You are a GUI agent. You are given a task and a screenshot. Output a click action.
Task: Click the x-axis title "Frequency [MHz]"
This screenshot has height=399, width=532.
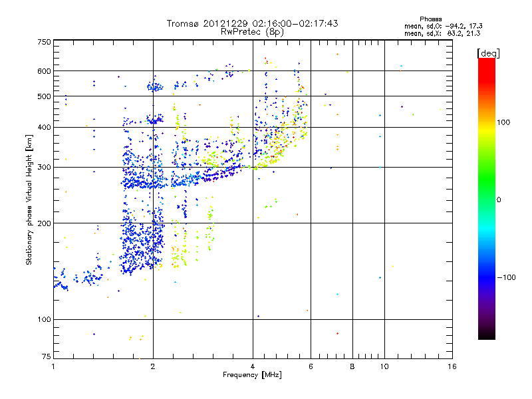coord(252,375)
